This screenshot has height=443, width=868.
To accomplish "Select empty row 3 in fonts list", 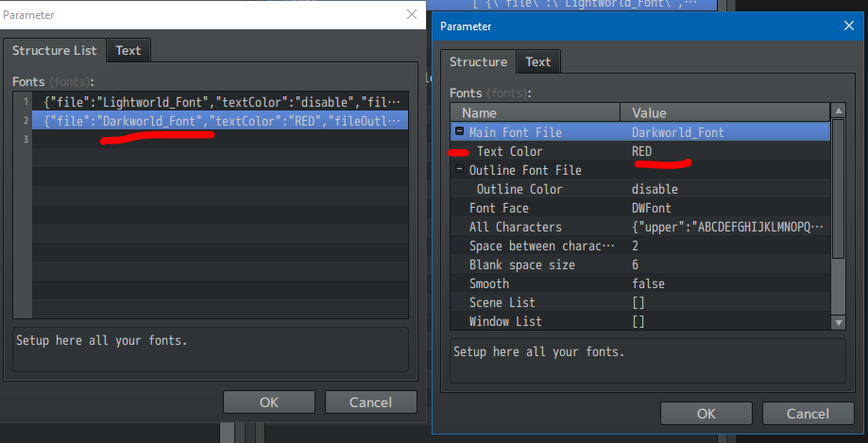I will [x=220, y=140].
